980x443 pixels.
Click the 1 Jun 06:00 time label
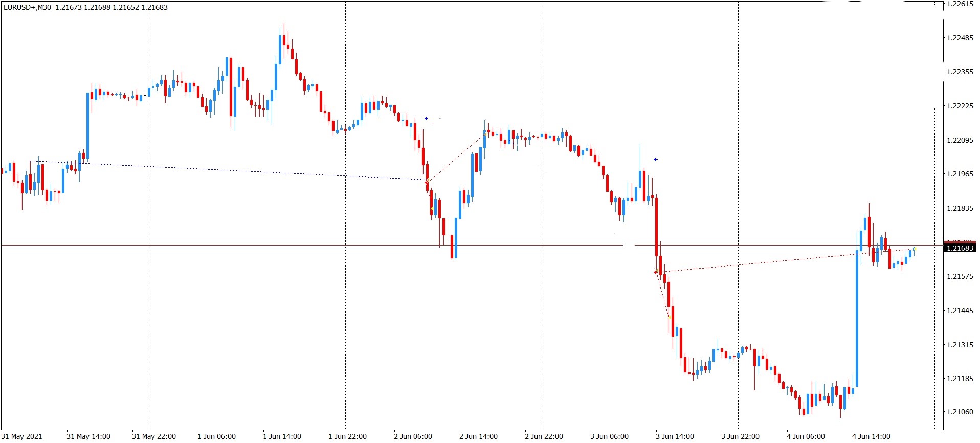click(x=217, y=436)
